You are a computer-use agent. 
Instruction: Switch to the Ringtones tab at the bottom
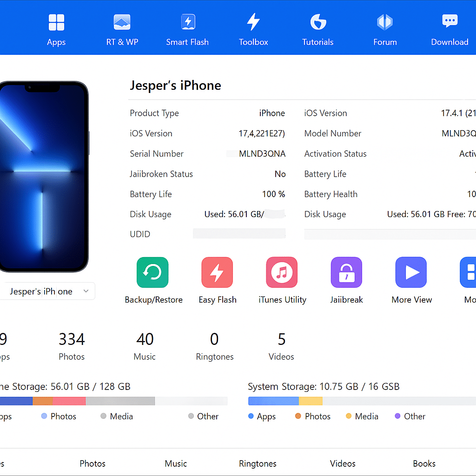point(258,463)
